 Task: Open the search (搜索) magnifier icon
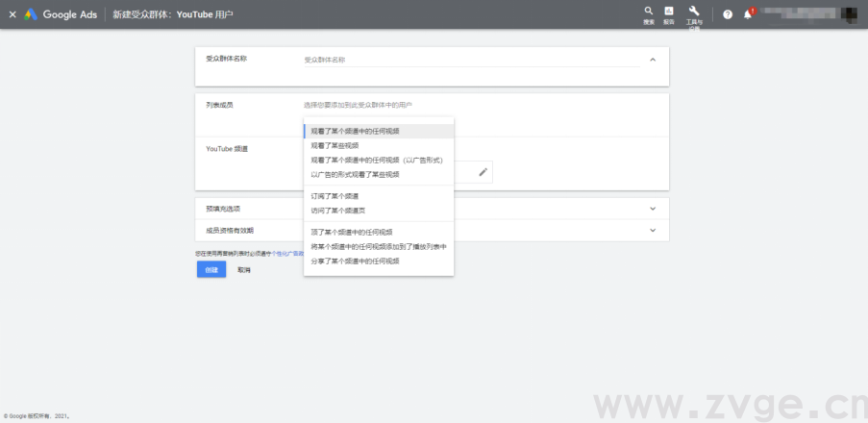point(649,12)
